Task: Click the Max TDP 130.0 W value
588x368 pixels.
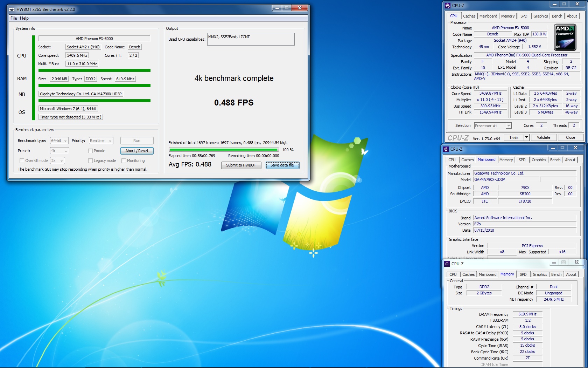Action: [539, 34]
